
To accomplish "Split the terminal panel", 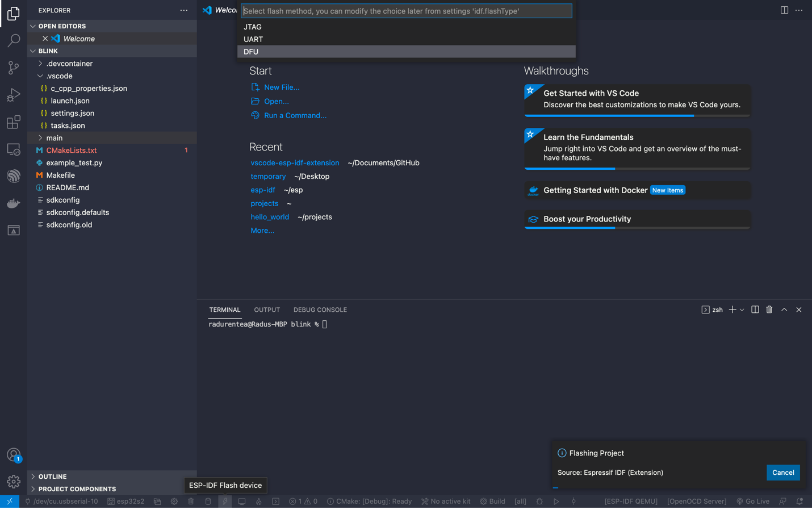I will click(755, 310).
